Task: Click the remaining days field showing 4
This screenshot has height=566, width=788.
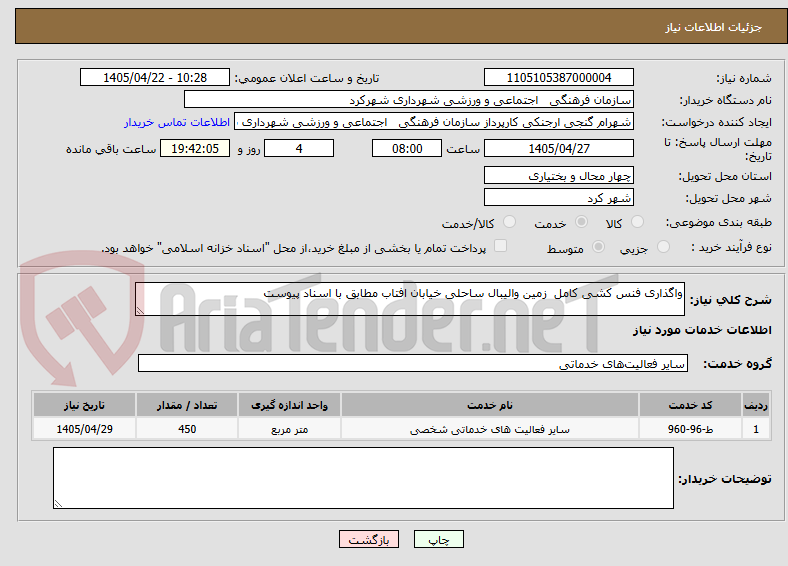Action: pos(299,148)
